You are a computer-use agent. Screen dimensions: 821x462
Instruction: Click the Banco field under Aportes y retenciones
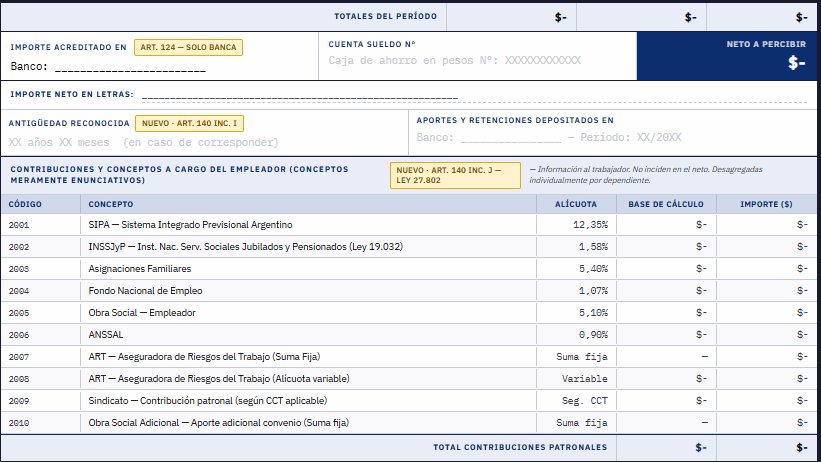coord(489,137)
